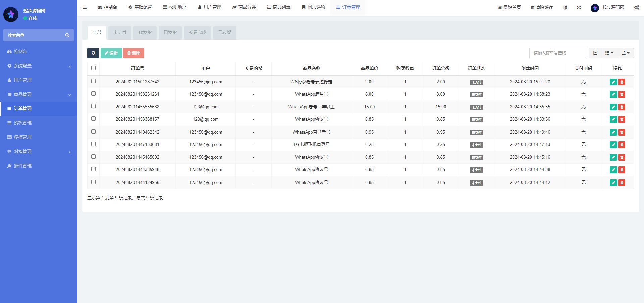Open the export dropdown button

(626, 53)
